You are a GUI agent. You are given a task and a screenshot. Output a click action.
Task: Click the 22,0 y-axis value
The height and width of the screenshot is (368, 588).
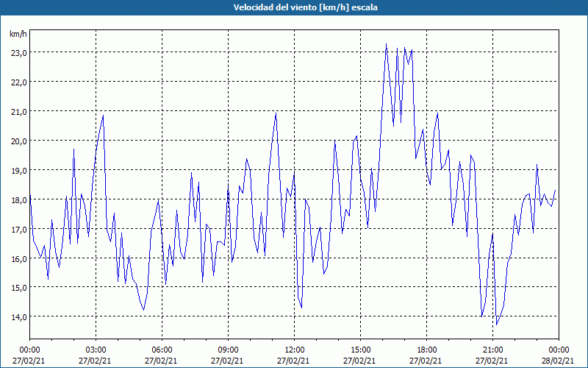pos(18,82)
